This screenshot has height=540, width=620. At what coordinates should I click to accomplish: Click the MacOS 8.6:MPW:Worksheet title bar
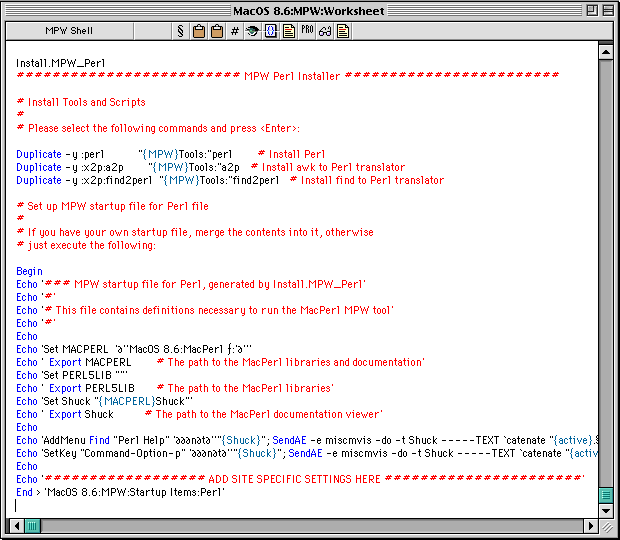click(x=309, y=11)
